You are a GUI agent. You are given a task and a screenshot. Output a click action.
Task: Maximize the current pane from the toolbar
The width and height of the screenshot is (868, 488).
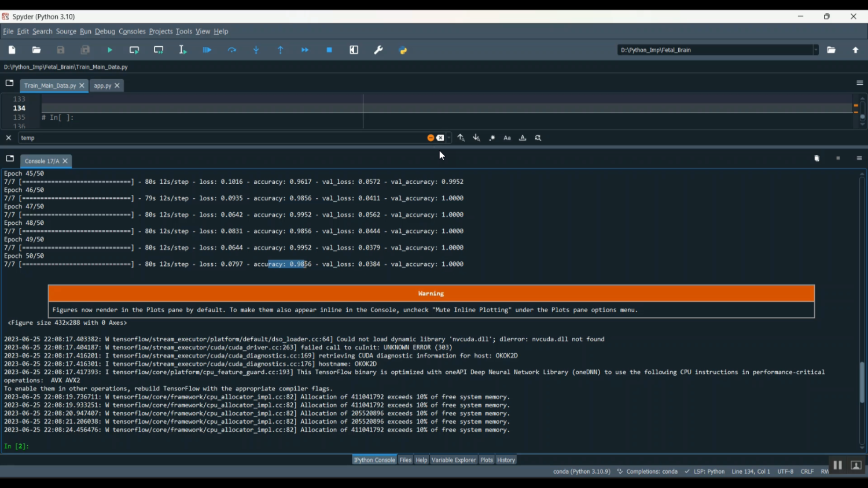[354, 50]
